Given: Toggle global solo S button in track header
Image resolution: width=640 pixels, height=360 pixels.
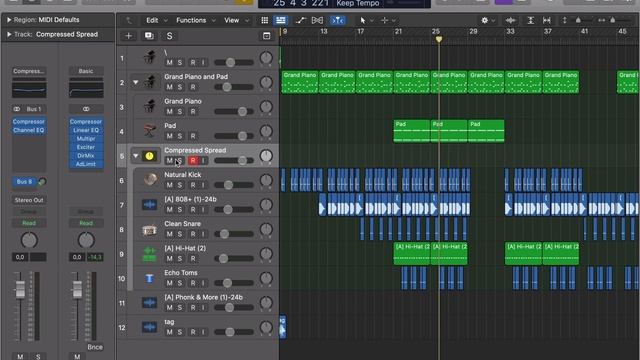Looking at the screenshot, I should click(x=169, y=36).
